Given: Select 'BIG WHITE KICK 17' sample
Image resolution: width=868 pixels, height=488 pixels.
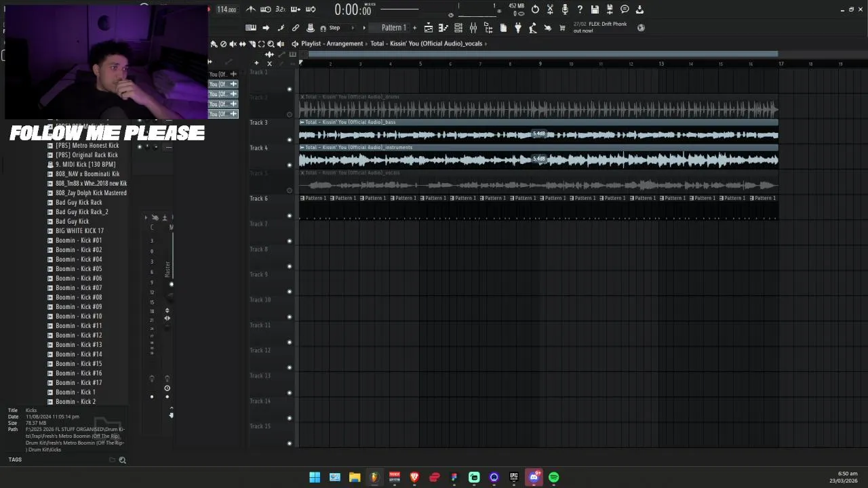Looking at the screenshot, I should click(79, 231).
